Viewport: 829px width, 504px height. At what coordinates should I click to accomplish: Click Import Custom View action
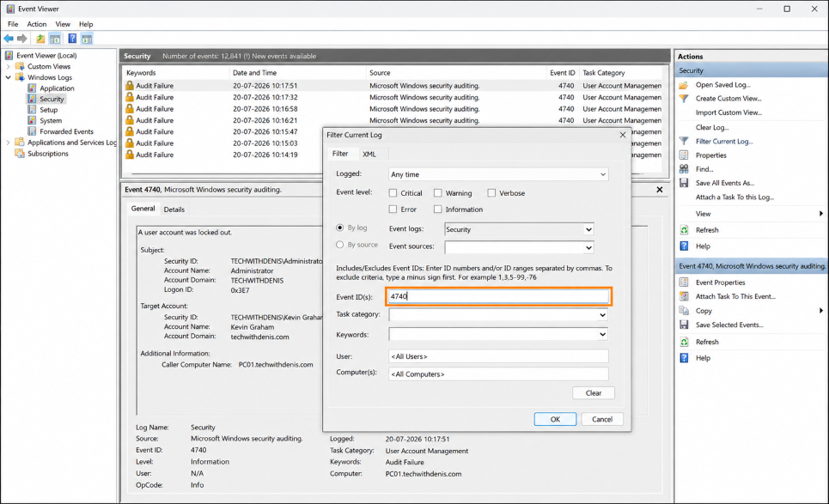[728, 112]
